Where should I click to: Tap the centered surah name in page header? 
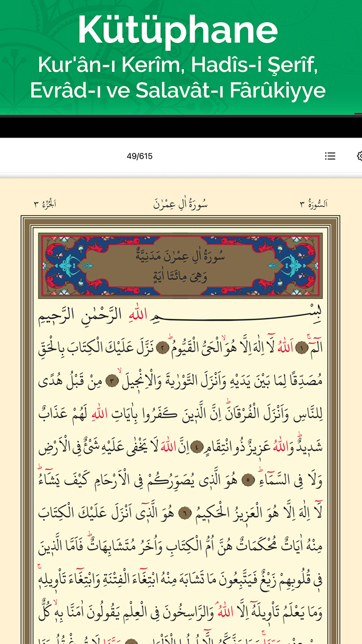point(180,204)
